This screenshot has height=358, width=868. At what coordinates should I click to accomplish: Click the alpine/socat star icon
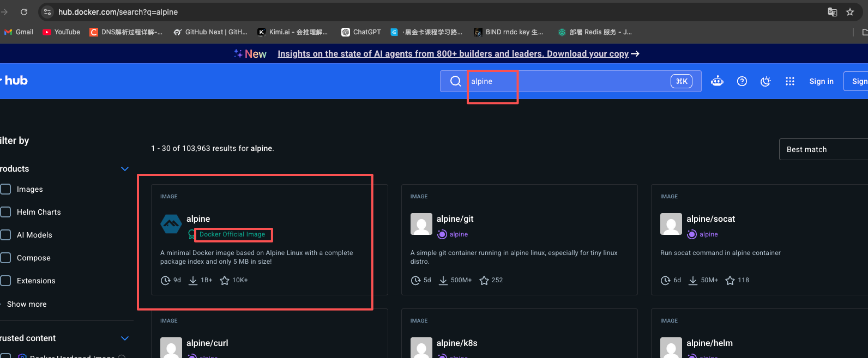pyautogui.click(x=730, y=281)
